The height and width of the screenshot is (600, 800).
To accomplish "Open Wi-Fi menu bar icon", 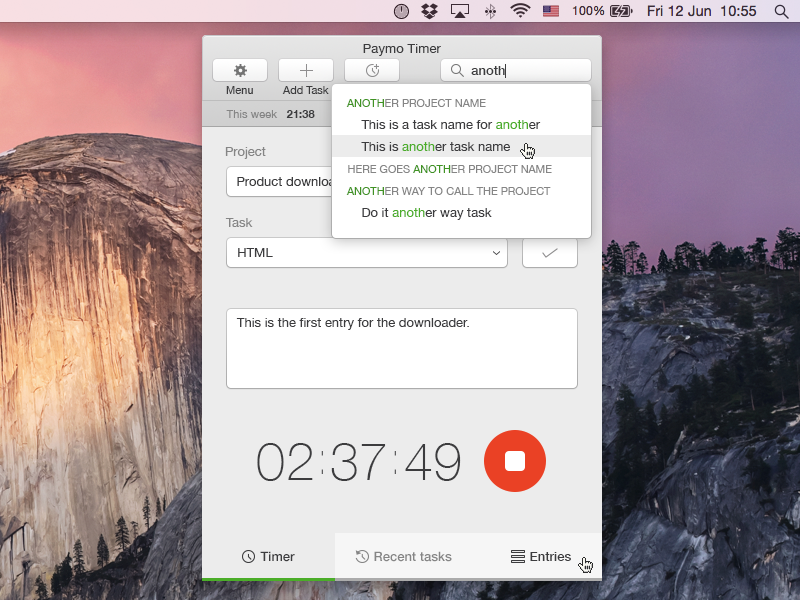I will click(520, 11).
